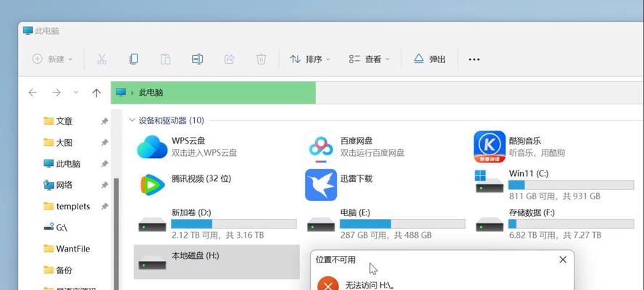This screenshot has width=644, height=290.
Task: Collapse the 设备和驱动器 (10) group
Action: 132,120
